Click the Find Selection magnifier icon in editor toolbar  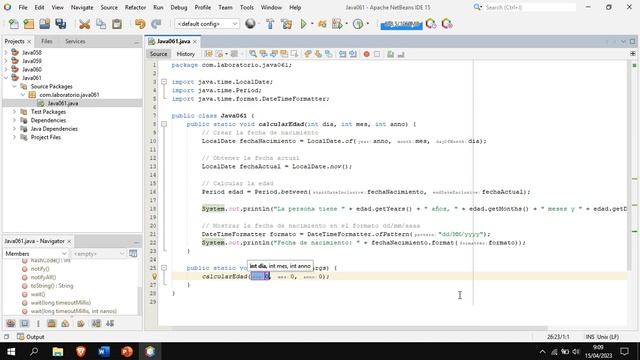pos(253,54)
